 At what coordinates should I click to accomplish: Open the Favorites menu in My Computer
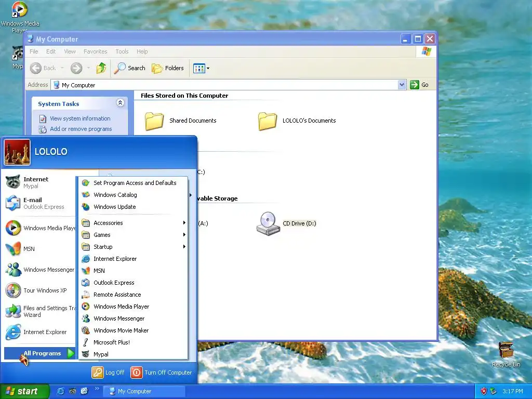click(96, 51)
